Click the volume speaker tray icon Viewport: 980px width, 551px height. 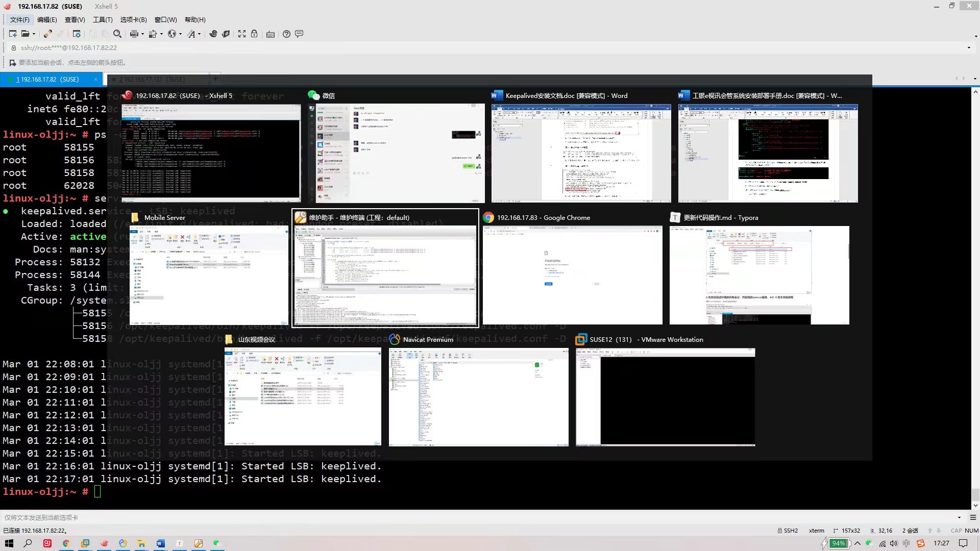[x=894, y=543]
